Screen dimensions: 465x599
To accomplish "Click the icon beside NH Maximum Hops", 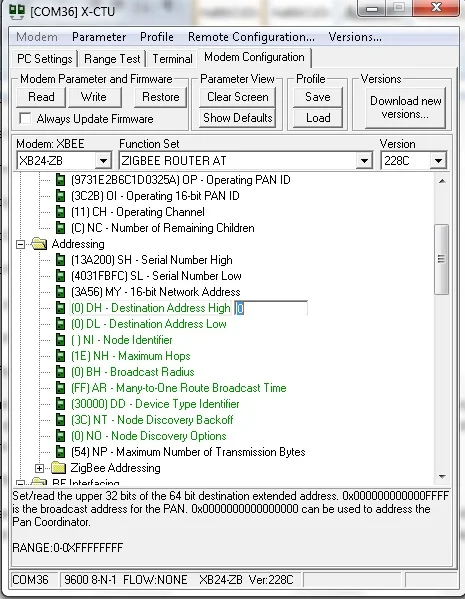I will pos(60,356).
